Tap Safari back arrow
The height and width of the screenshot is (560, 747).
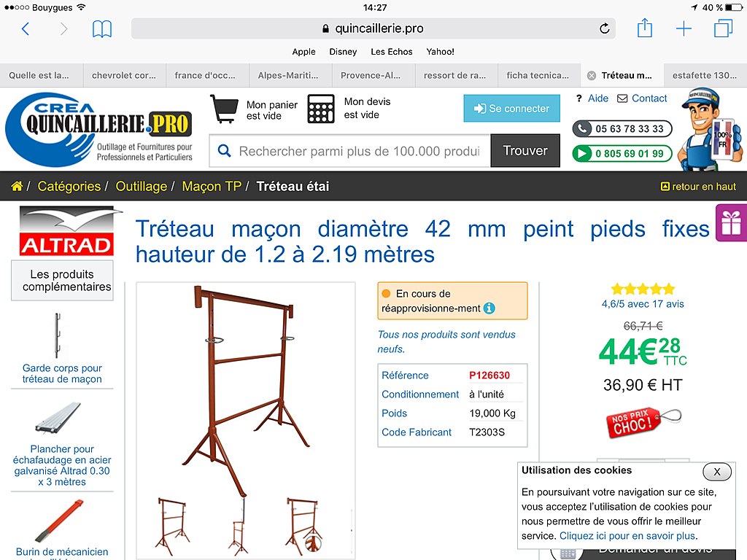pos(26,28)
